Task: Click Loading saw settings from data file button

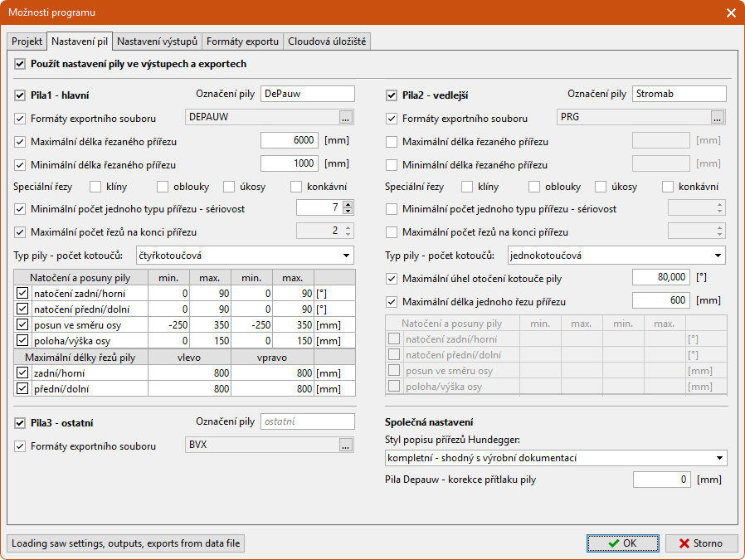Action: [126, 543]
